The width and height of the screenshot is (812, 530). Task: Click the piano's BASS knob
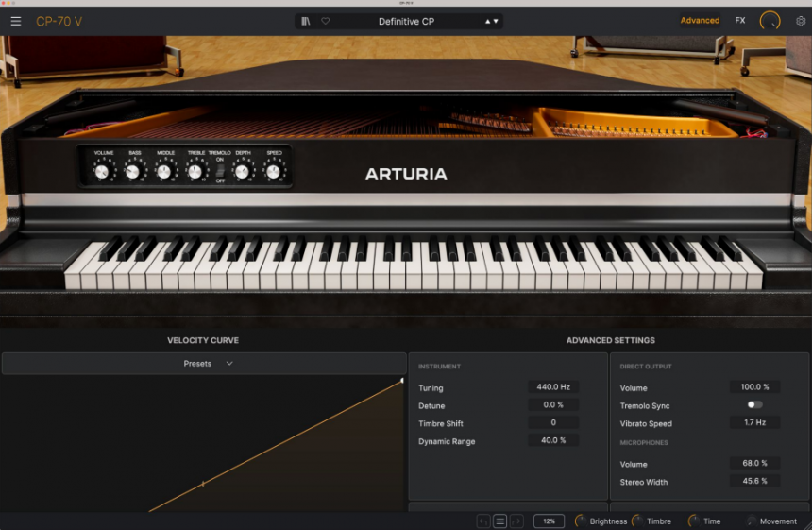tap(133, 172)
